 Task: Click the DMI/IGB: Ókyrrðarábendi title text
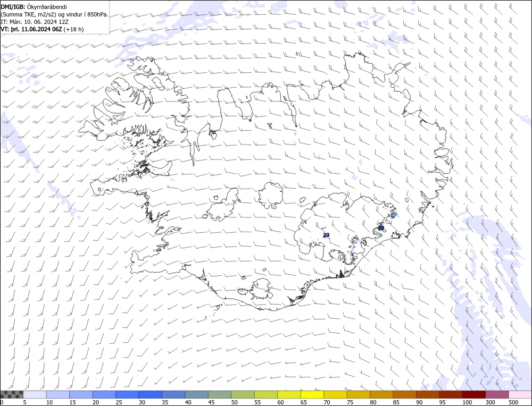pos(34,7)
